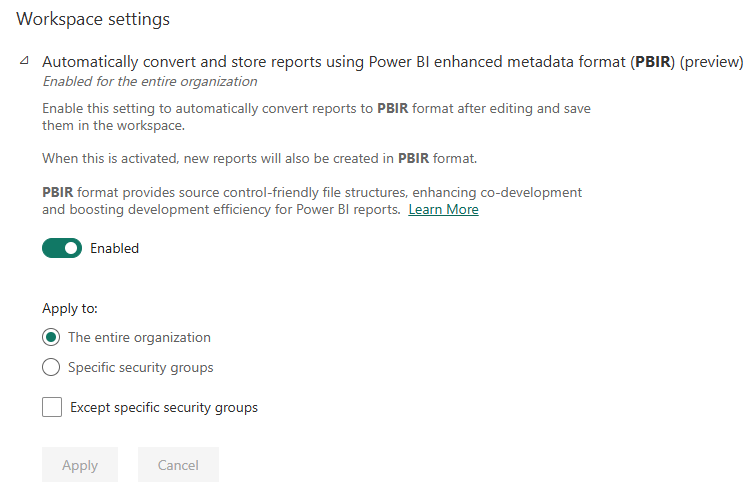Collapse the PBIR setting disclosure triangle
Image resolution: width=750 pixels, height=483 pixels.
pos(24,62)
